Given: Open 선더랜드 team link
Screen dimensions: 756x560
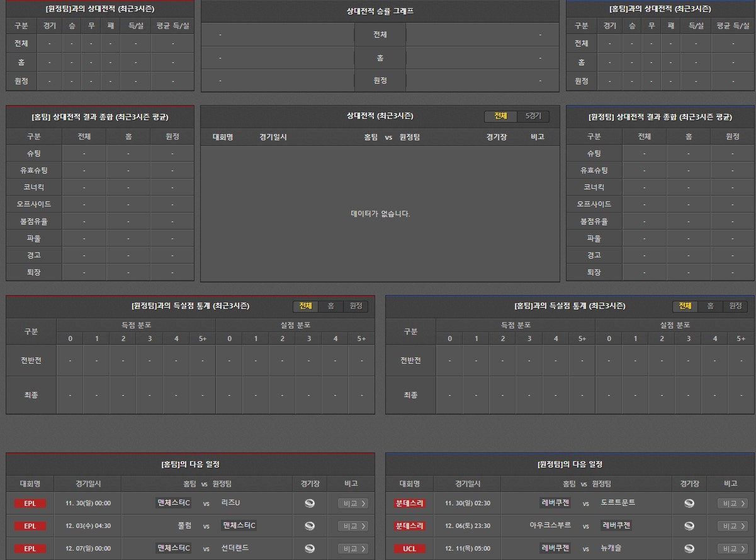Looking at the screenshot, I should pos(235,548).
